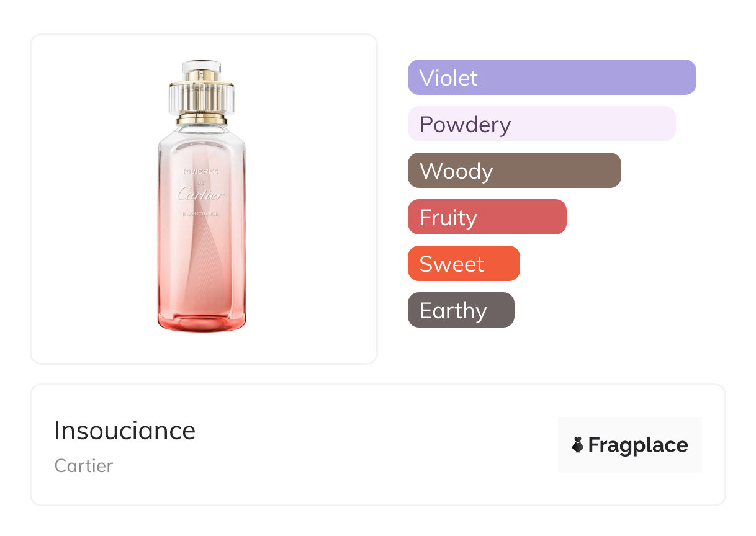Click the DE text on the bottle label
756x536 pixels.
[200, 183]
